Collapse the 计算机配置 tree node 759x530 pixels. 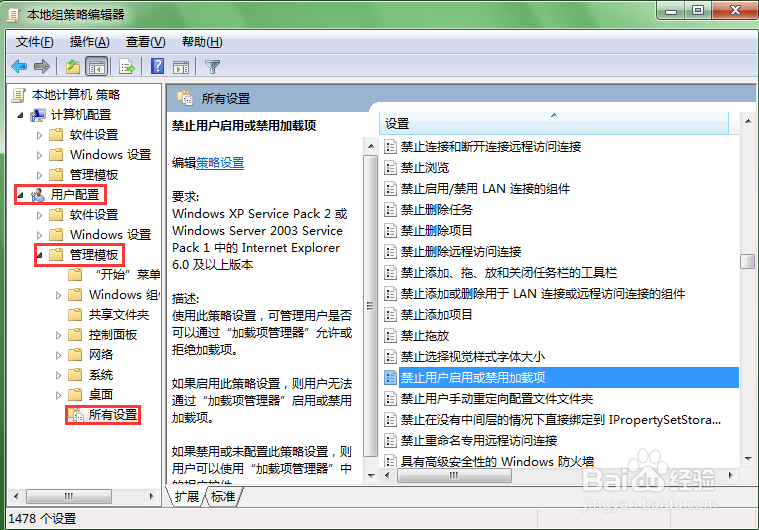(x=20, y=115)
